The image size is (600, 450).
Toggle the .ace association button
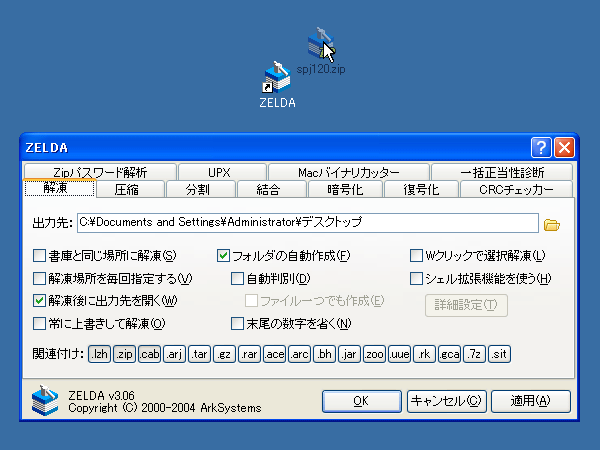[x=274, y=354]
